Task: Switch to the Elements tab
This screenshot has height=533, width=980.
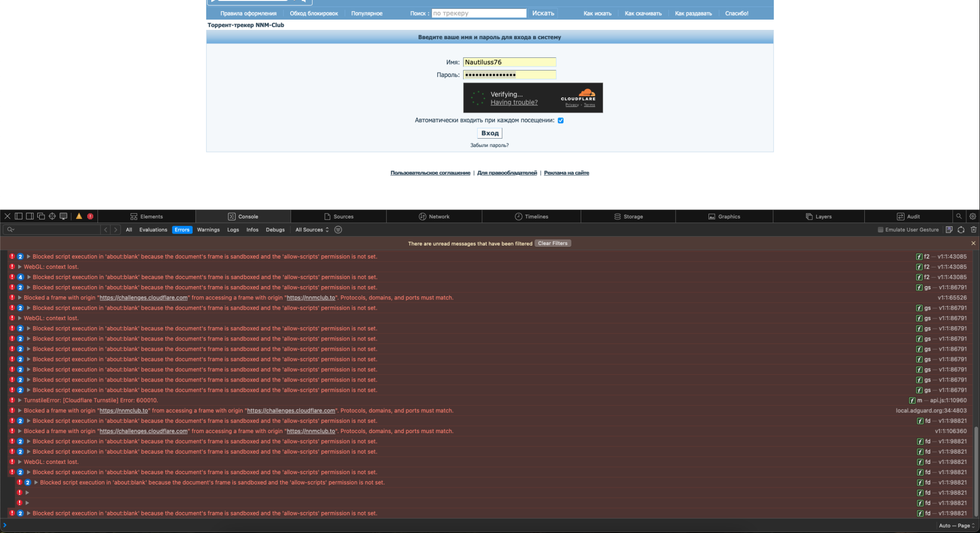Action: pos(147,217)
